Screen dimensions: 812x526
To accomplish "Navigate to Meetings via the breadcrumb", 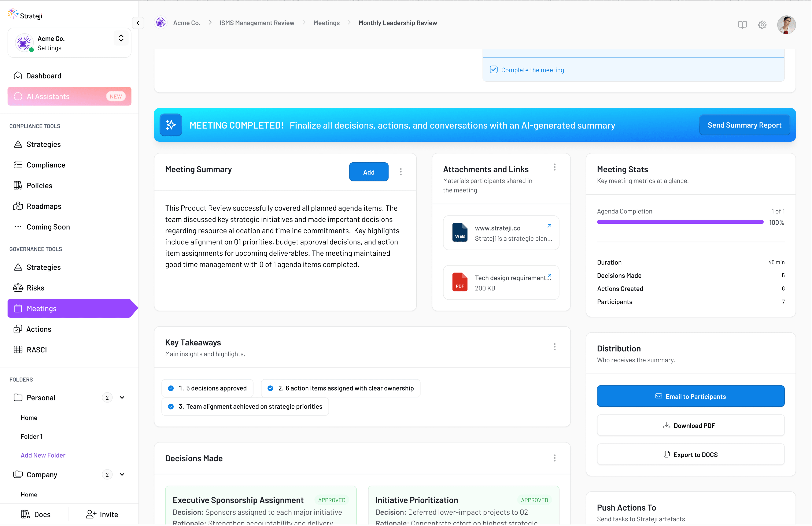I will tap(326, 23).
